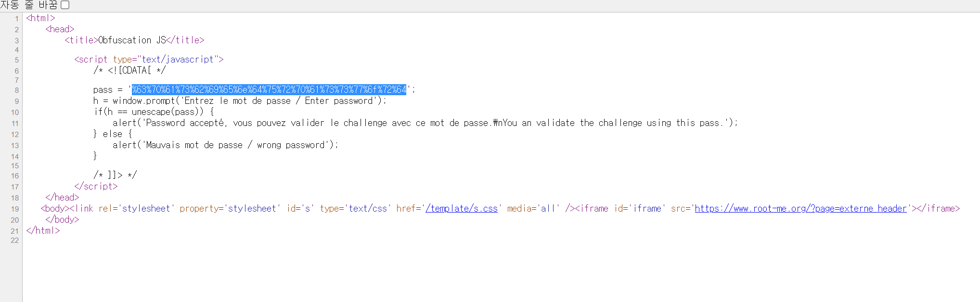Screen dimensions: 980x302
Task: Click line number 22 in the gutter
Action: coord(15,240)
